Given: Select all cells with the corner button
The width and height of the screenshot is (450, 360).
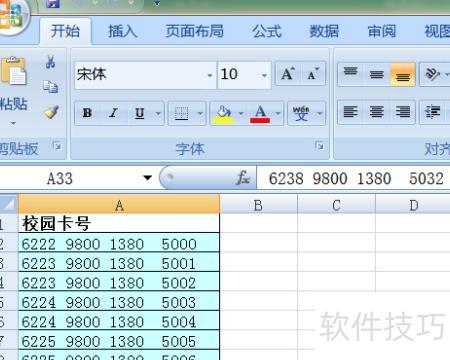Looking at the screenshot, I should 8,204.
